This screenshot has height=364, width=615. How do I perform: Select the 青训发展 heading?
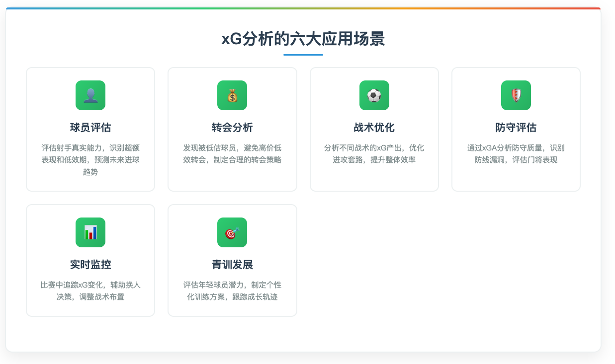pyautogui.click(x=232, y=265)
